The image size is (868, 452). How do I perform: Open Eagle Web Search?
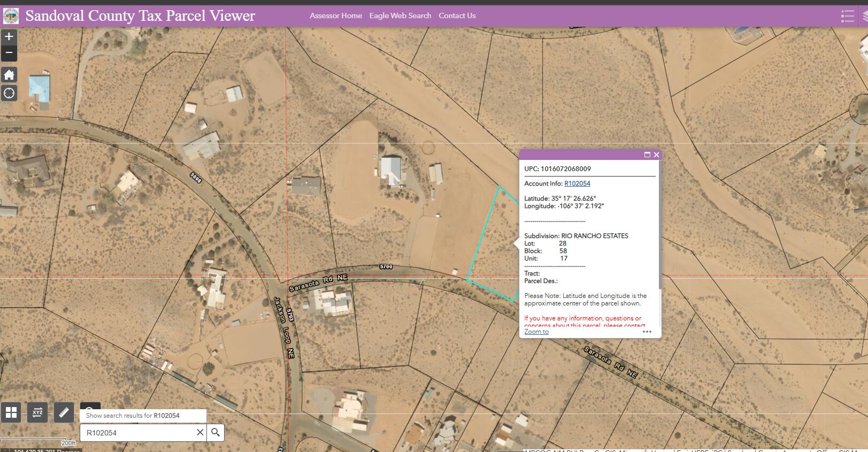pyautogui.click(x=400, y=16)
